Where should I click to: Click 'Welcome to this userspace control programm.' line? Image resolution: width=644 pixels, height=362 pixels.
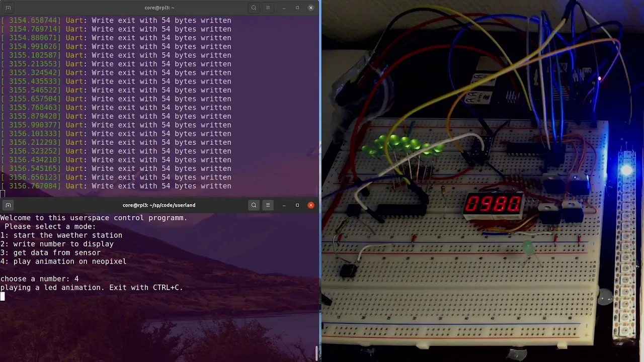[94, 218]
